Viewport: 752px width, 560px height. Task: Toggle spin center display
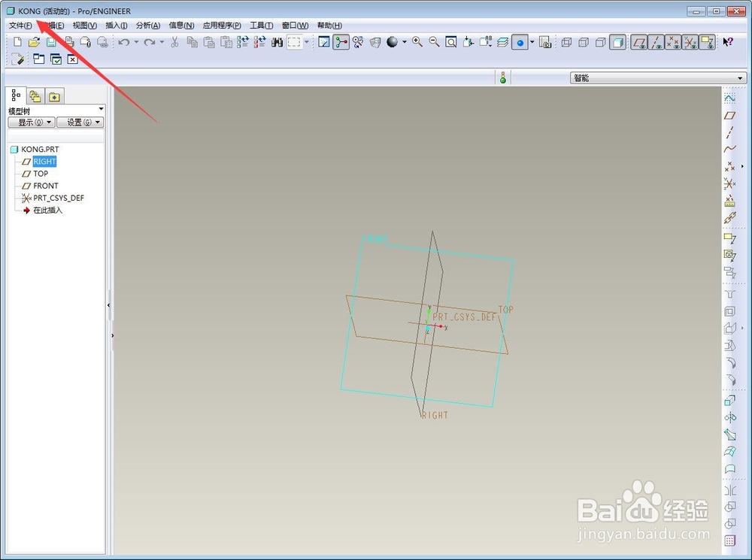tap(341, 42)
